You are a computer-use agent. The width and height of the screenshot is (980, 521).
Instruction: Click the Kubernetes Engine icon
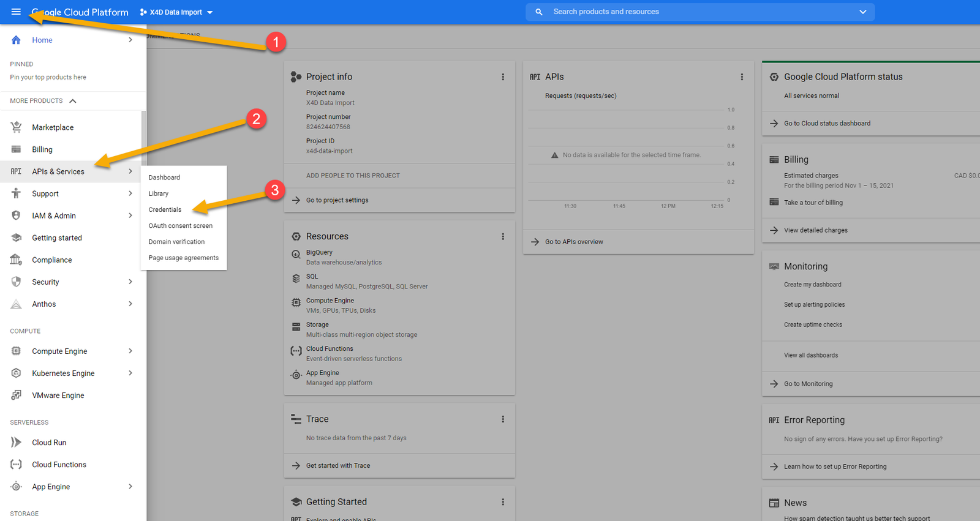(x=17, y=373)
